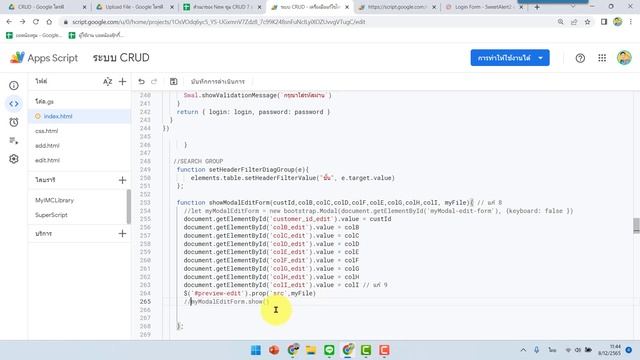The width and height of the screenshot is (640, 360).
Task: Click the first bookmark in bookmarks bar
Action: point(34,36)
